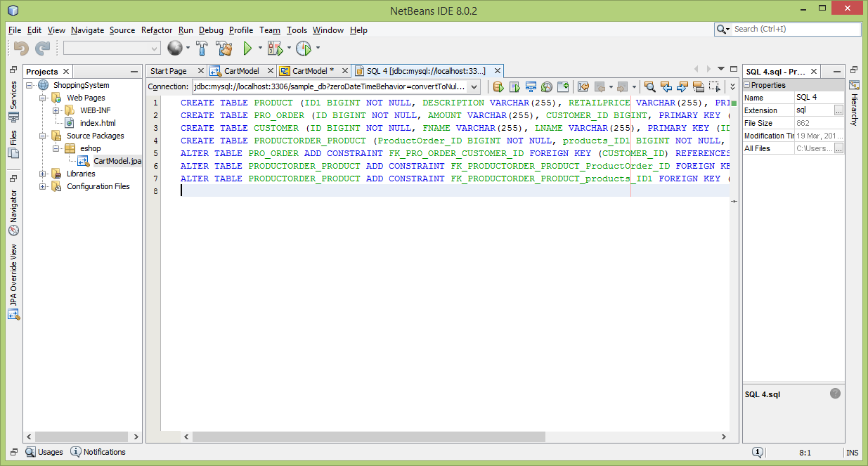Expand the WEB-INF folder node
The height and width of the screenshot is (466, 868).
pos(56,110)
